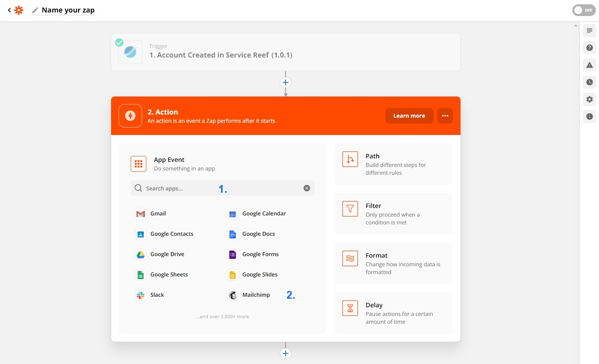
Task: Choose Google Drive app
Action: pyautogui.click(x=160, y=254)
